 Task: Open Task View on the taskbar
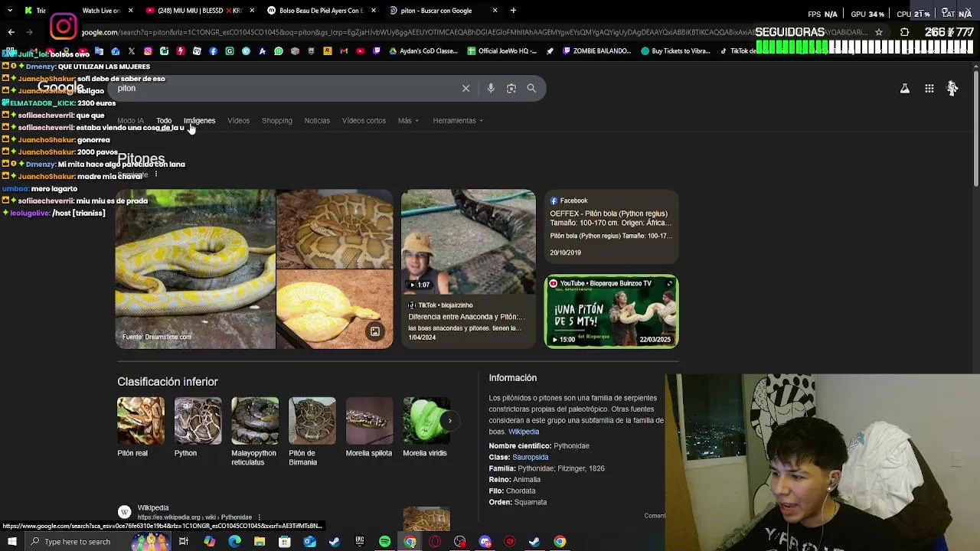[x=184, y=542]
